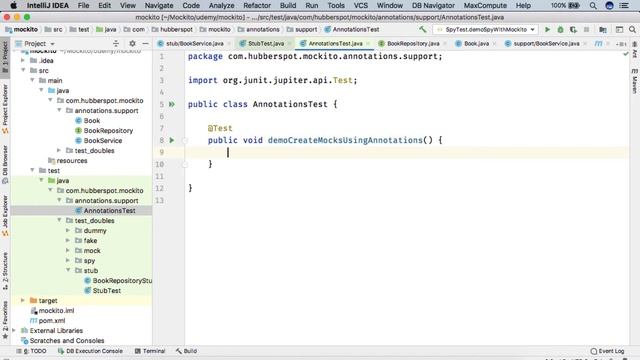This screenshot has width=640, height=360.
Task: Select StubTest in project tree
Action: [106, 291]
